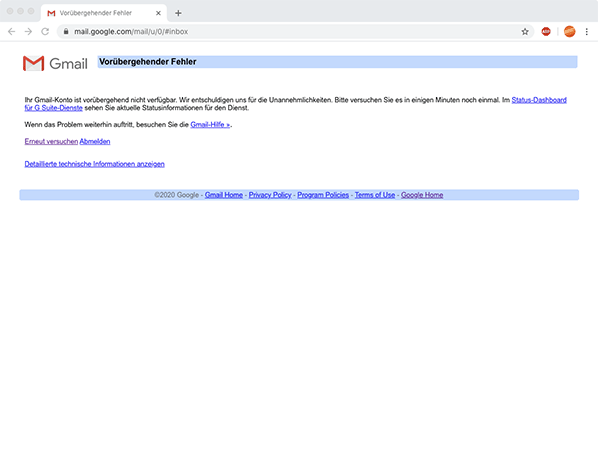Click the lock icon in the address bar
This screenshot has height=458, width=598.
66,32
